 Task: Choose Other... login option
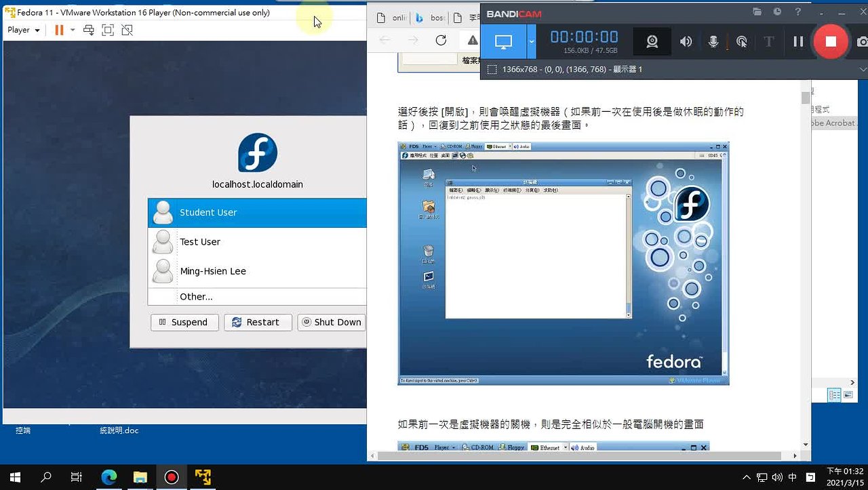point(257,296)
